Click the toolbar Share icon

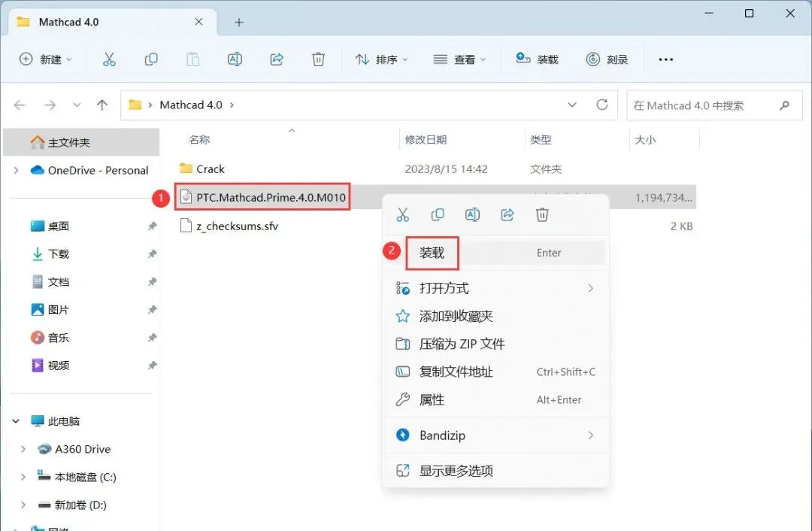[x=277, y=59]
